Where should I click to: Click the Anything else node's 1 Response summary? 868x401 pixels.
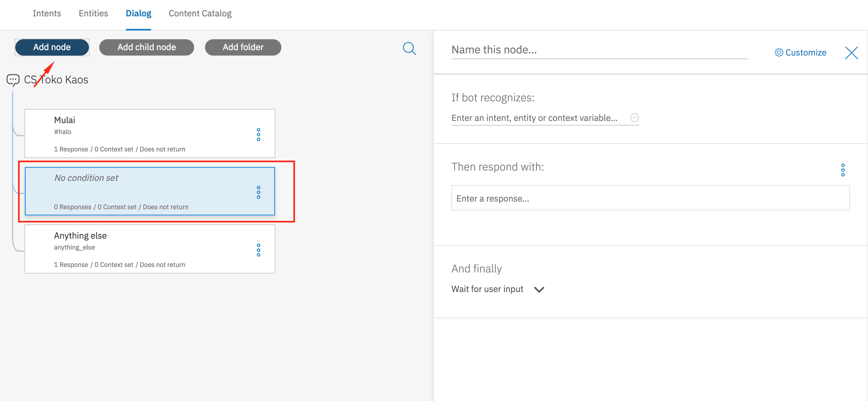point(119,265)
